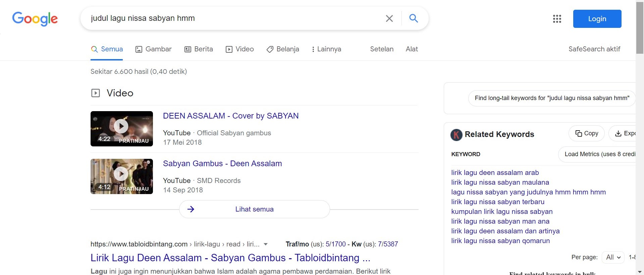644x275 pixels.
Task: Open the Per page dropdown
Action: tap(613, 257)
